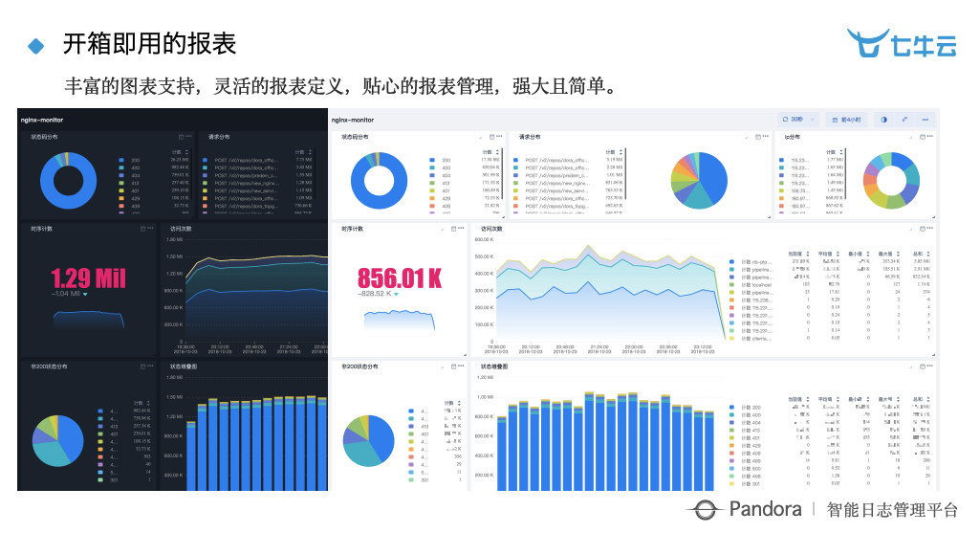This screenshot has height=533, width=980.
Task: Click the fullscreen collapse arrows icon
Action: [904, 120]
